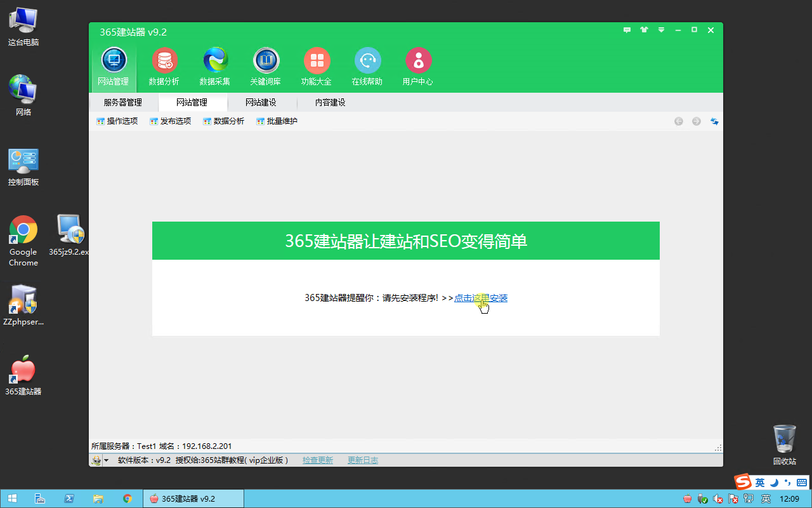Select the 这台电脑 desktop icon
This screenshot has height=508, width=812.
pyautogui.click(x=23, y=27)
